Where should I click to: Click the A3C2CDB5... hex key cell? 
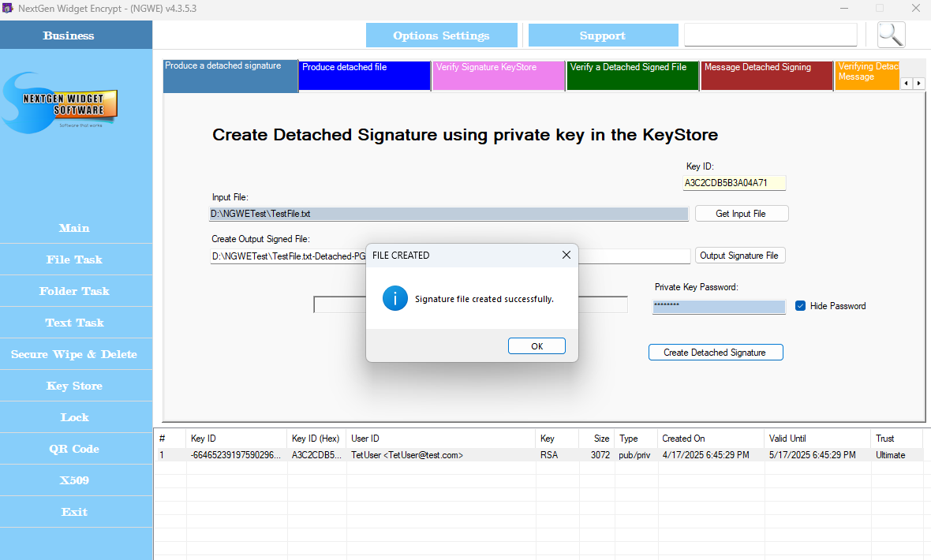(x=316, y=455)
